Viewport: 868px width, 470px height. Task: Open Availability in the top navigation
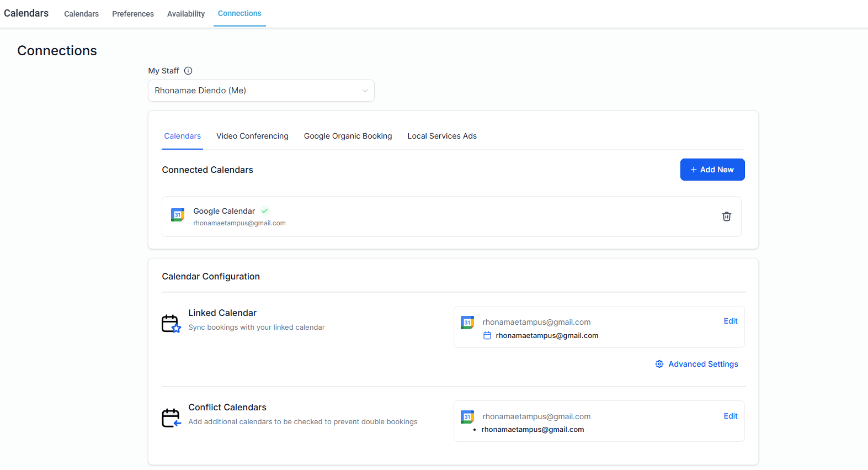(186, 14)
